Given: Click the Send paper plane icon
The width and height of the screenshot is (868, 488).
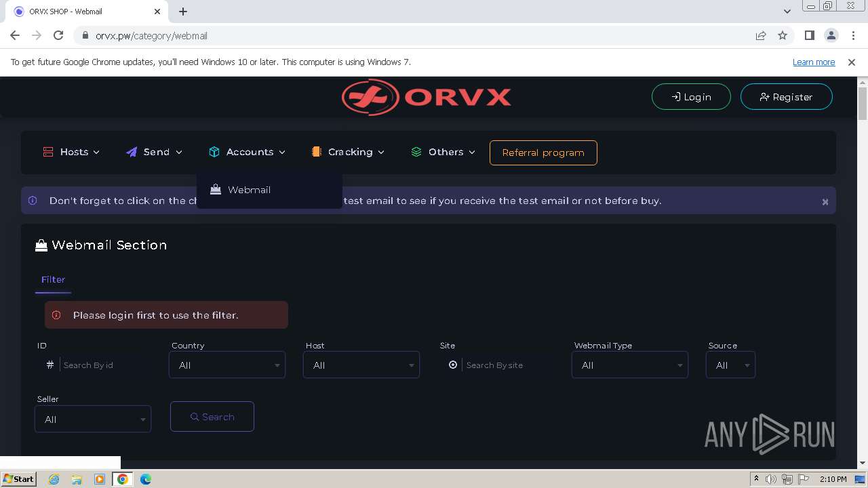Looking at the screenshot, I should pyautogui.click(x=132, y=152).
